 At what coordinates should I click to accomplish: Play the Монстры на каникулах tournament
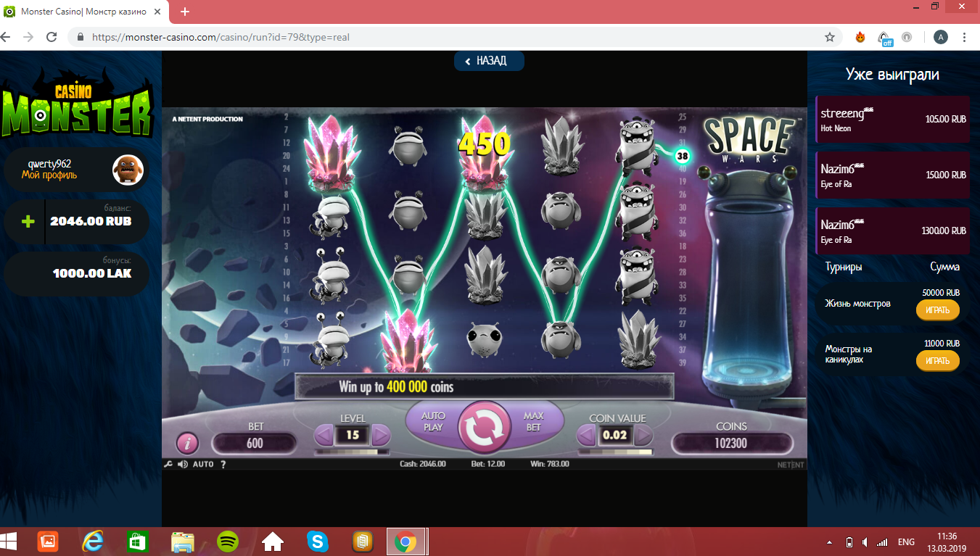(937, 361)
